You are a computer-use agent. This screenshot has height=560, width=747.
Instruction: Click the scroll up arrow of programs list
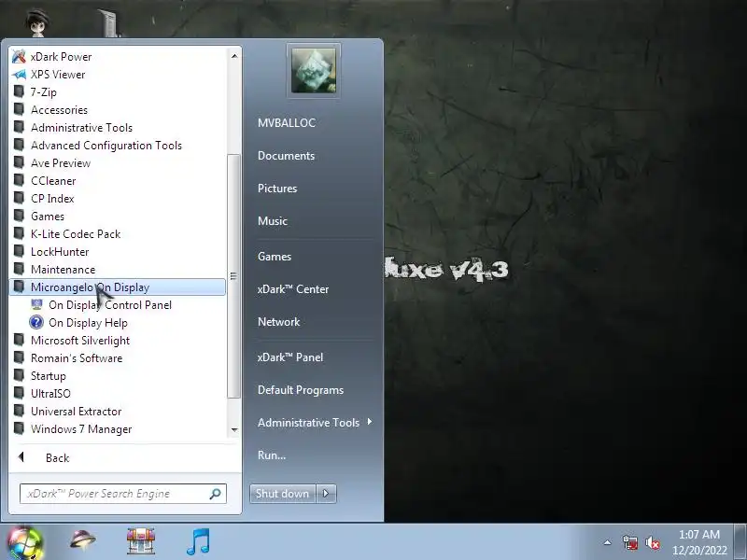point(234,56)
